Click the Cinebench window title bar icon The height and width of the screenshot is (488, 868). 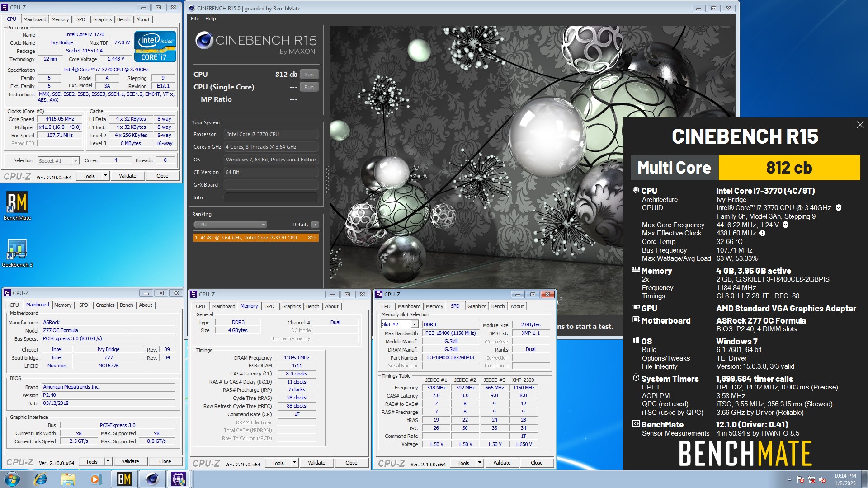192,8
